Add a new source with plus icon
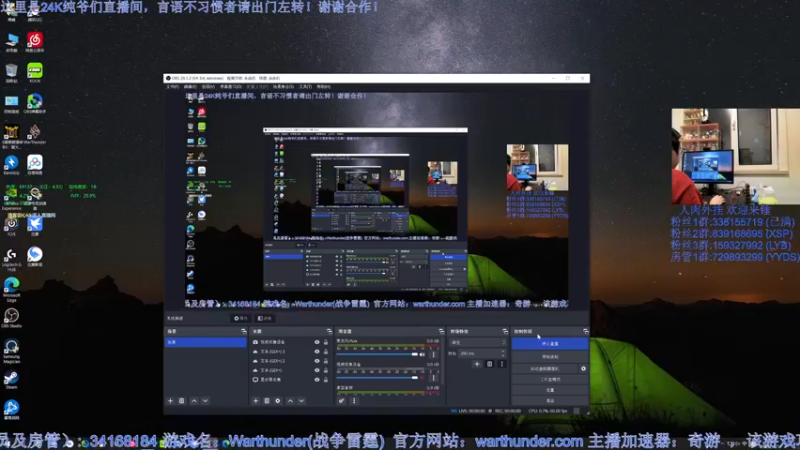 point(256,401)
